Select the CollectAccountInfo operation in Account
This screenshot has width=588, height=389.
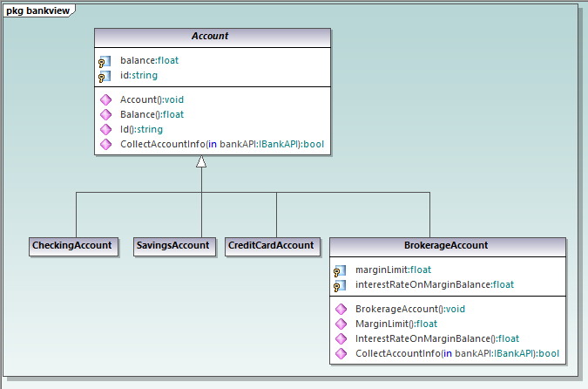click(x=223, y=144)
